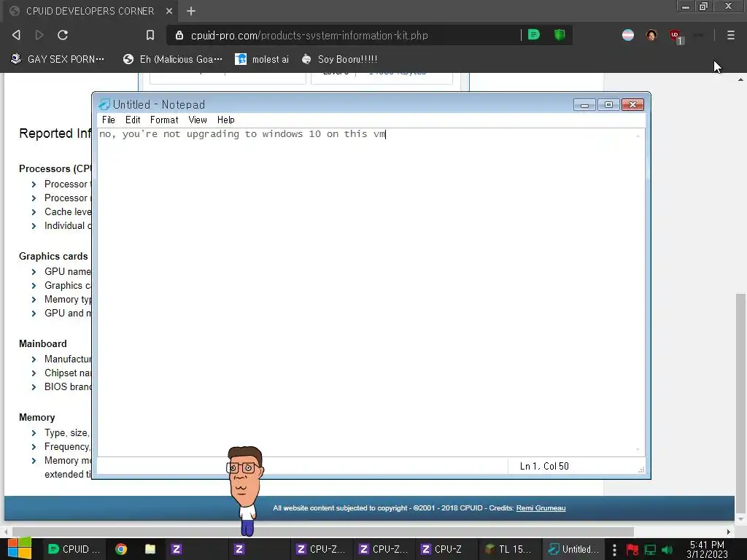Click the Manufactur... list chevron
The image size is (747, 560).
(x=34, y=359)
